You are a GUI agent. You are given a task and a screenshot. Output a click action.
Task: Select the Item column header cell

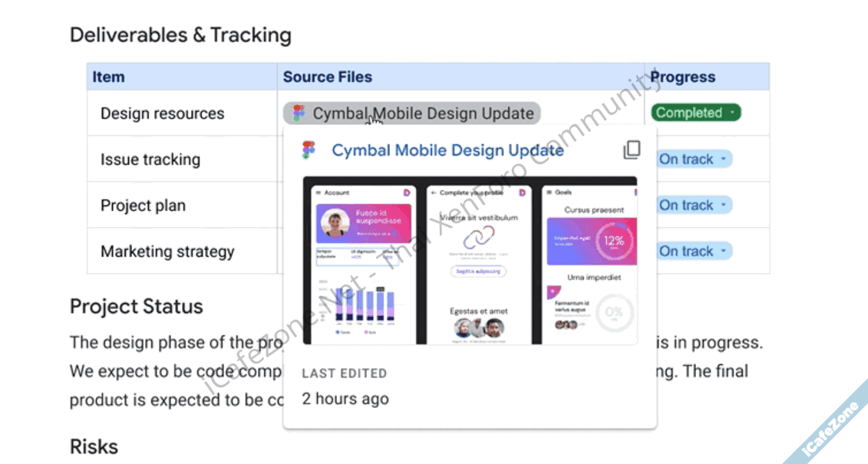pos(109,77)
